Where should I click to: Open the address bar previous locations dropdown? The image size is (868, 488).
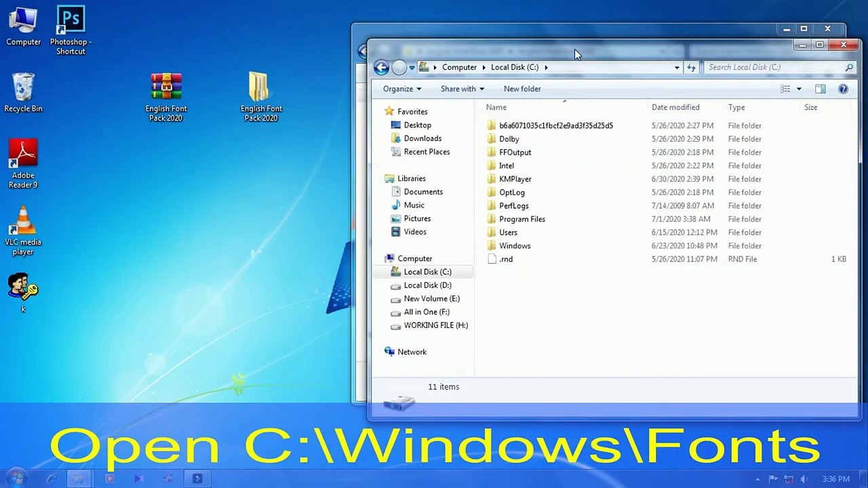pyautogui.click(x=677, y=67)
